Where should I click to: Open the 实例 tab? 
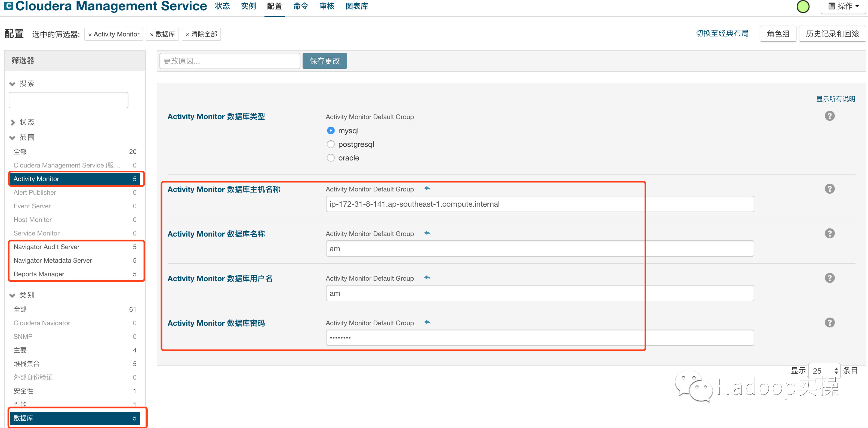249,6
